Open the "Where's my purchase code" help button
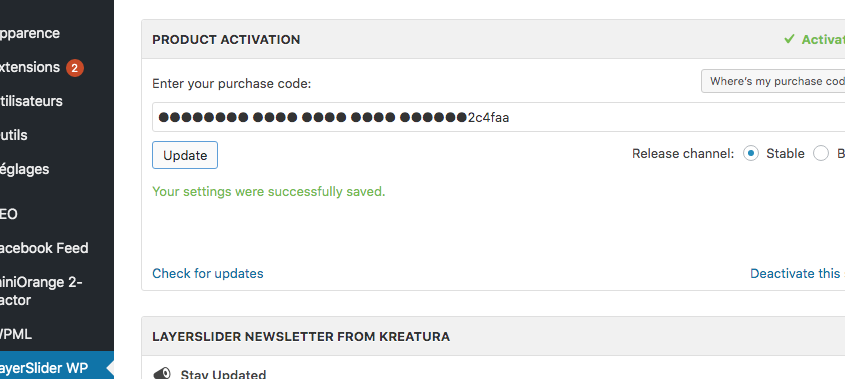The width and height of the screenshot is (845, 379). 773,81
